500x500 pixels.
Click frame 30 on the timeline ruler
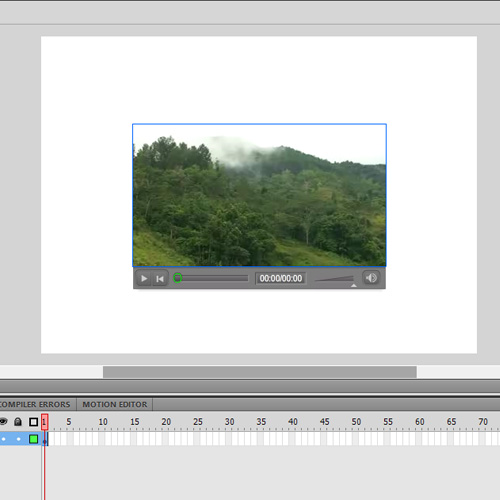coord(229,422)
